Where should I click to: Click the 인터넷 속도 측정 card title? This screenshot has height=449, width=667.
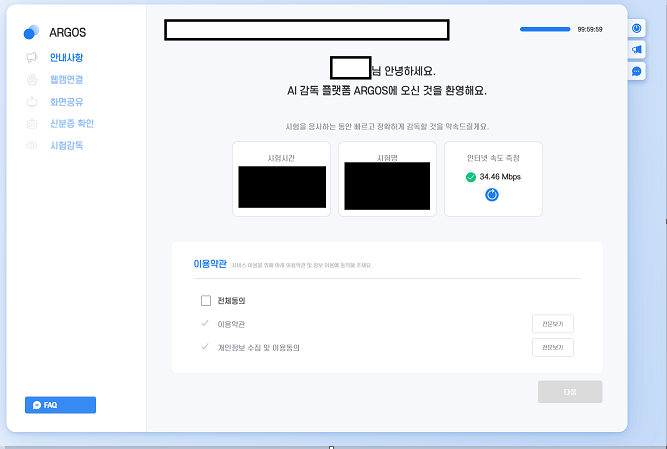(x=493, y=158)
